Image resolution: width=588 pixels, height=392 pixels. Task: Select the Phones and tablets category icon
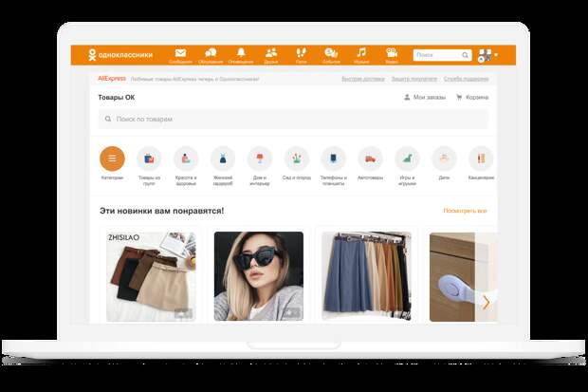pyautogui.click(x=334, y=159)
